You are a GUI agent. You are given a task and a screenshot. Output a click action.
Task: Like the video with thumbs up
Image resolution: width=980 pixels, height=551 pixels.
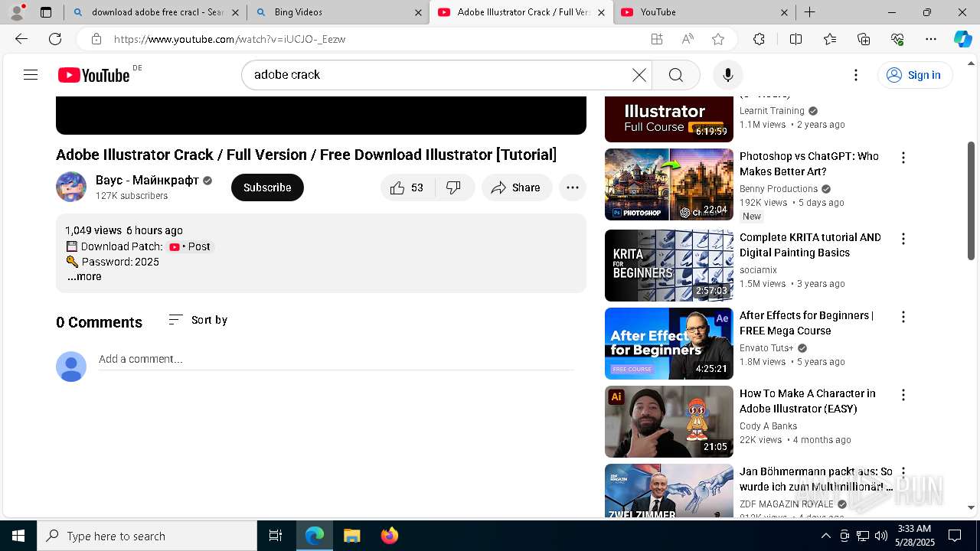[x=407, y=187]
